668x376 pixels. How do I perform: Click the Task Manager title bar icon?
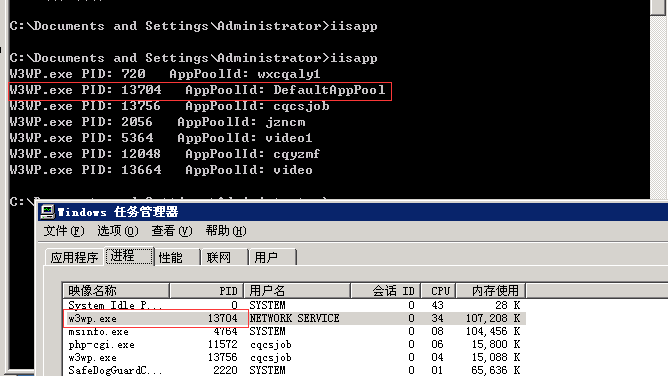click(x=47, y=212)
